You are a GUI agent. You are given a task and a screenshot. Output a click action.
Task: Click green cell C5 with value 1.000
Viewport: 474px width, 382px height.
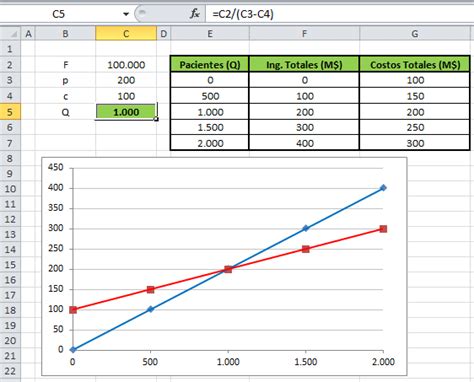point(126,112)
